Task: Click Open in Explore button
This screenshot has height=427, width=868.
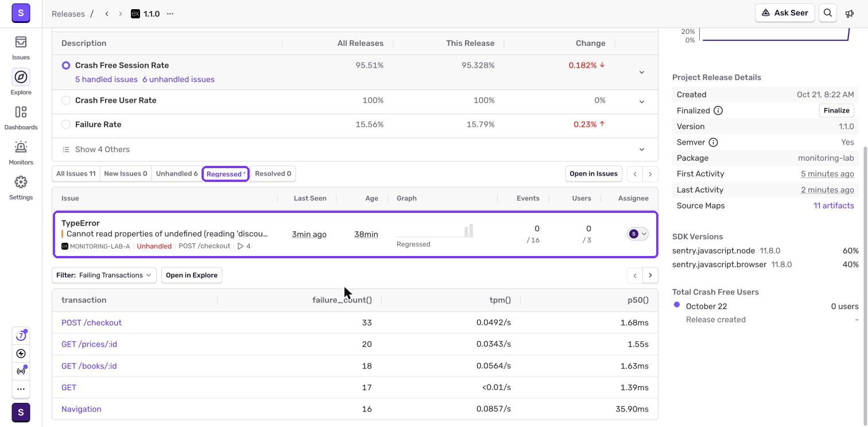Action: [x=192, y=275]
